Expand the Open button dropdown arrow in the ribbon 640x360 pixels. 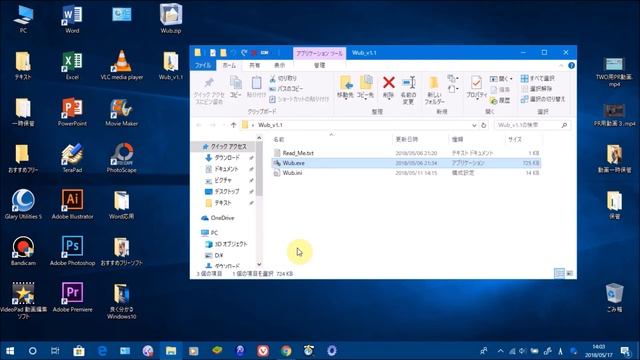pyautogui.click(x=511, y=79)
